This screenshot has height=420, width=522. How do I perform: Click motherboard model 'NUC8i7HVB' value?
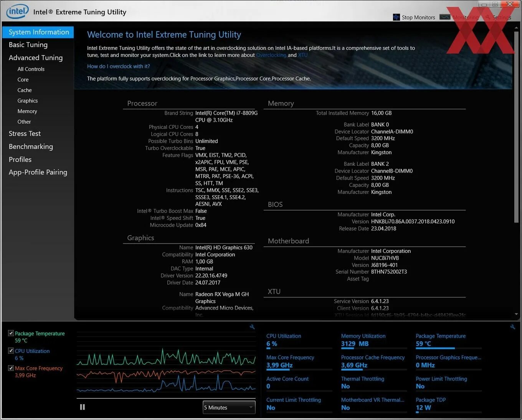click(385, 258)
